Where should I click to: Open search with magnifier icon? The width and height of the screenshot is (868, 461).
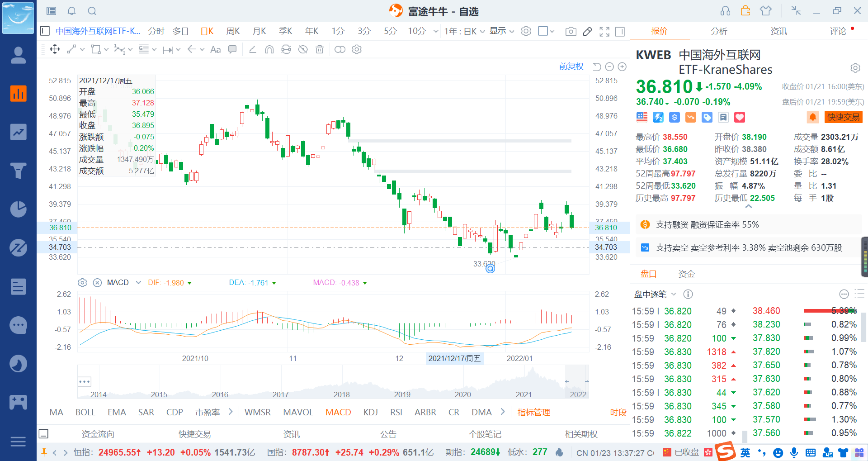pos(92,11)
